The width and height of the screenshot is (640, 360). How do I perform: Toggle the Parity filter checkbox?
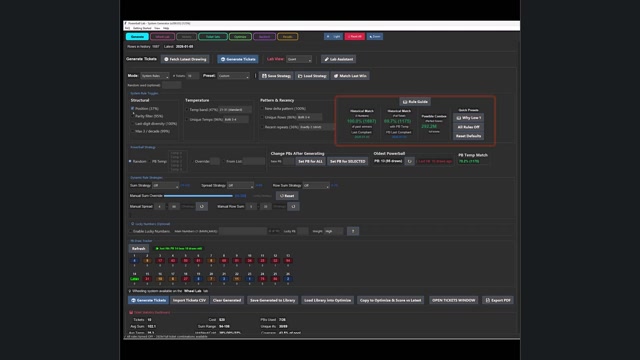[133, 116]
